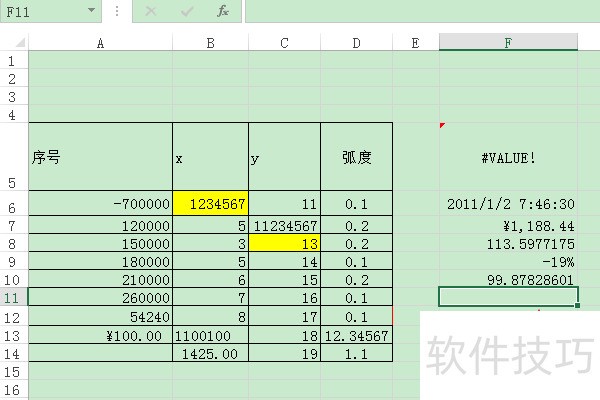This screenshot has height=400, width=600.
Task: Select row 16 header
Action: point(12,390)
